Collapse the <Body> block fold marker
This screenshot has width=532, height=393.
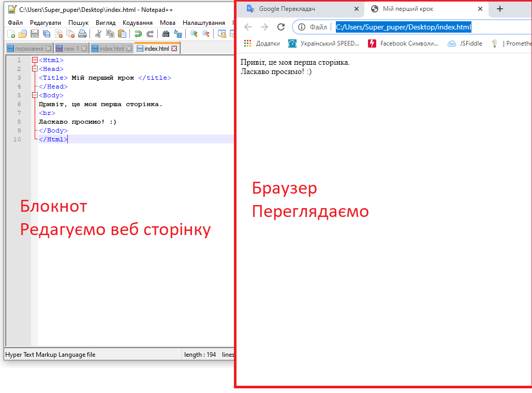pyautogui.click(x=35, y=95)
